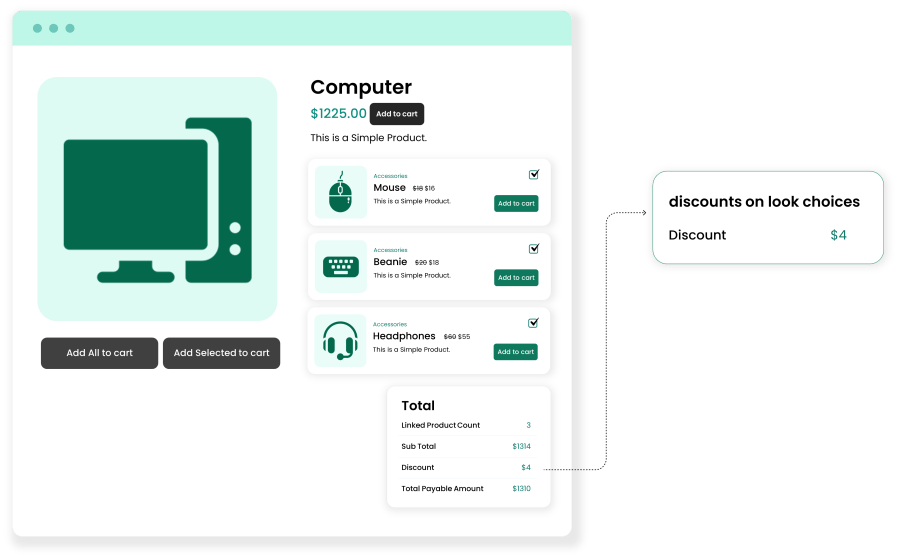Viewport: 899px width, 559px height.
Task: Click the Mouse product icon
Action: (341, 192)
